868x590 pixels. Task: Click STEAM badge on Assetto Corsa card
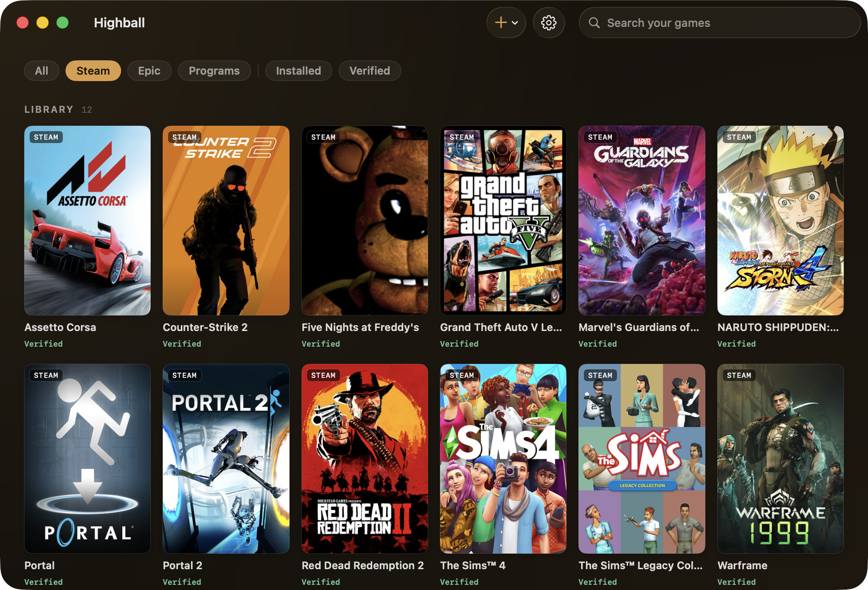pos(46,137)
